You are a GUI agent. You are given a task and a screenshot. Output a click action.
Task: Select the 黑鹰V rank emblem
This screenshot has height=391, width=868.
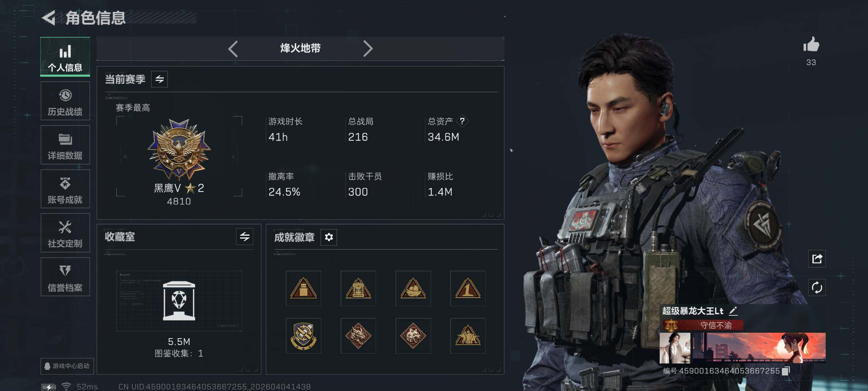[179, 150]
